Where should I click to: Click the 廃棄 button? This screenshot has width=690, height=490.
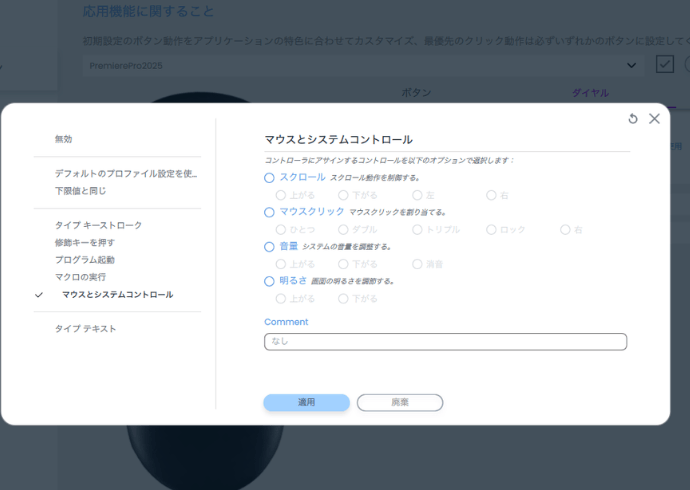coord(399,402)
